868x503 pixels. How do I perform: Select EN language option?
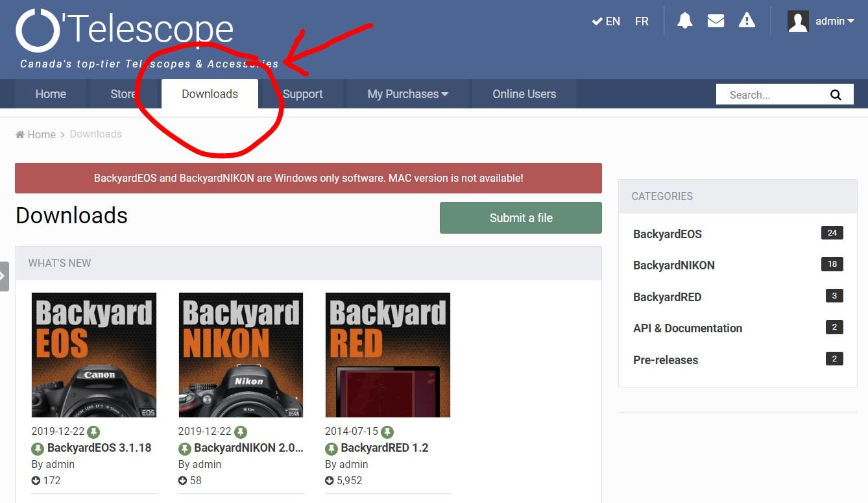pos(607,21)
